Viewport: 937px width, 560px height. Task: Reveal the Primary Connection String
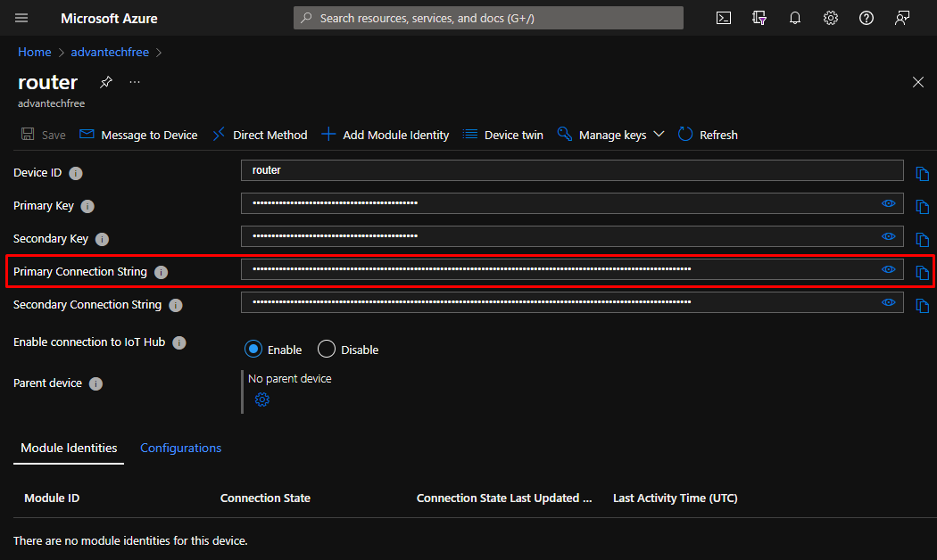coord(889,269)
